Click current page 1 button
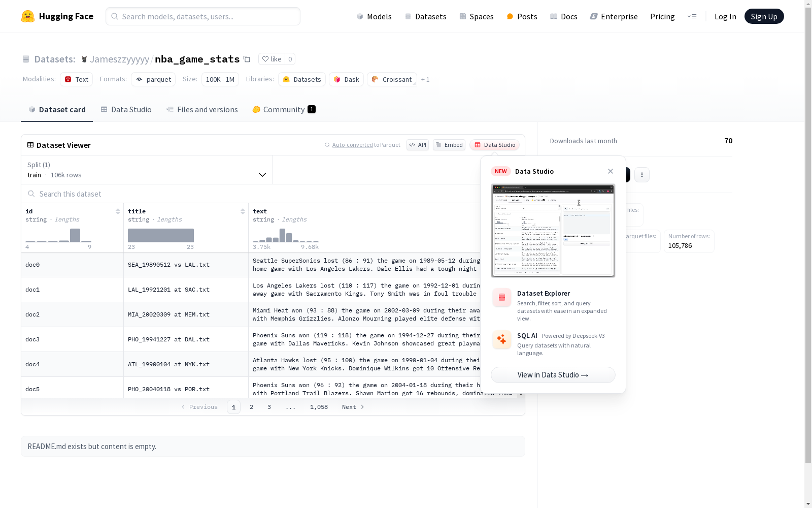The width and height of the screenshot is (812, 508). point(233,407)
